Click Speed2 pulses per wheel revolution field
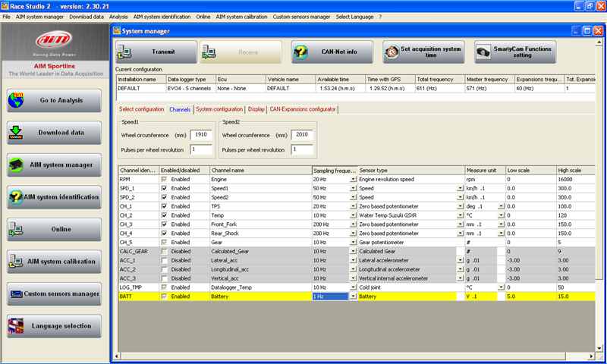Image resolution: width=607 pixels, height=364 pixels. [302, 149]
